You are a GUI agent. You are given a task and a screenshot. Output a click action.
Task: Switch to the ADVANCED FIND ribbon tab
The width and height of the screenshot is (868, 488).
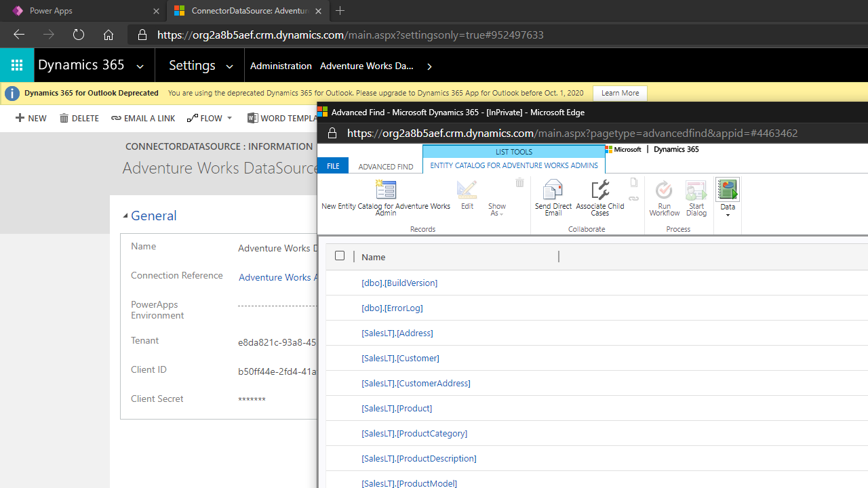(386, 166)
